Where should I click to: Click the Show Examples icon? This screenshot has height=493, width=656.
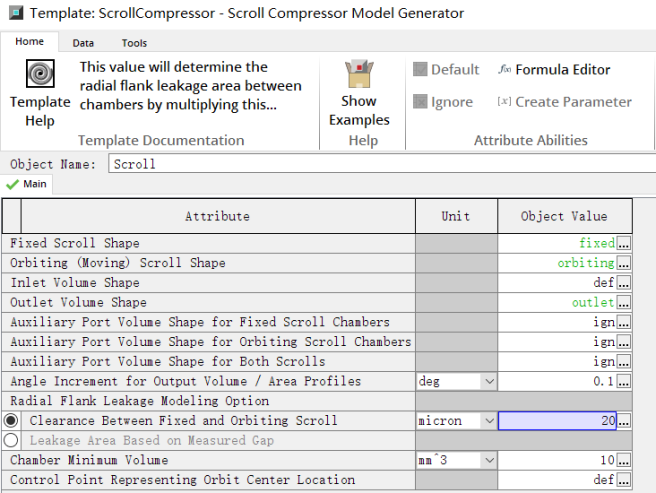(358, 75)
